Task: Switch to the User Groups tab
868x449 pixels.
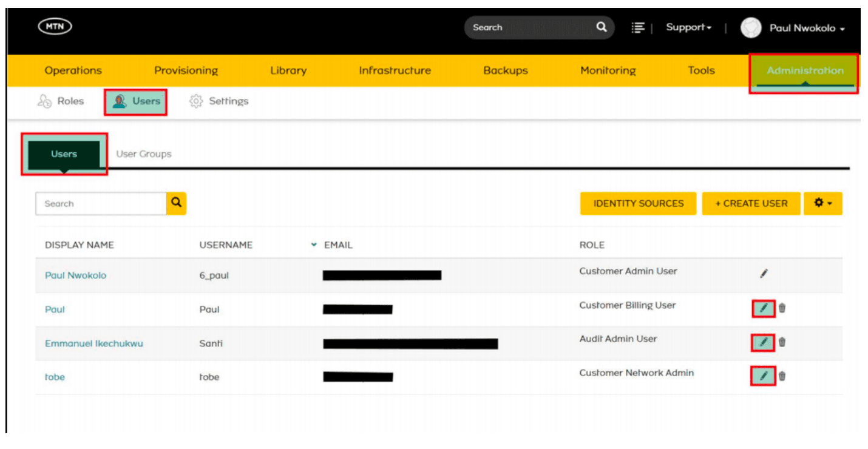Action: 144,154
